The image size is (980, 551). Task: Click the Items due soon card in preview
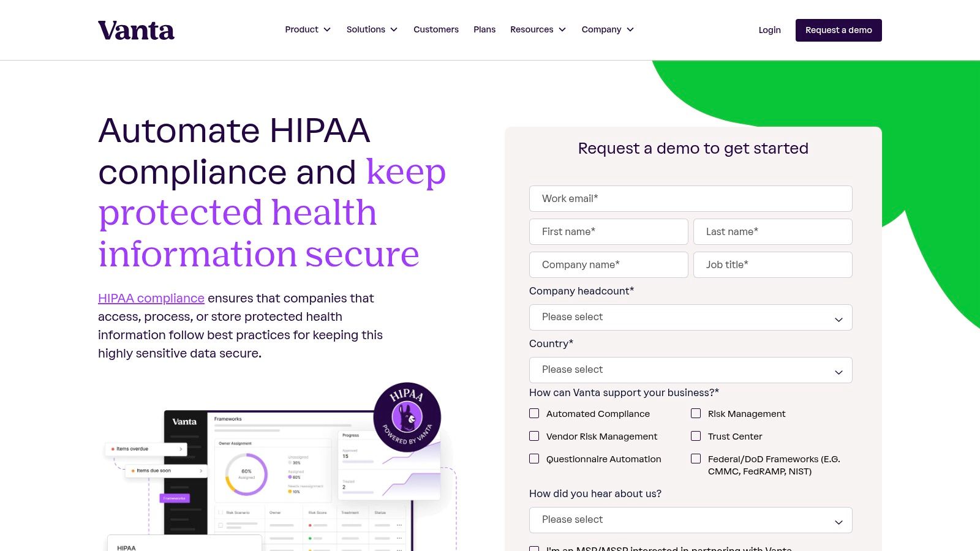click(x=167, y=471)
